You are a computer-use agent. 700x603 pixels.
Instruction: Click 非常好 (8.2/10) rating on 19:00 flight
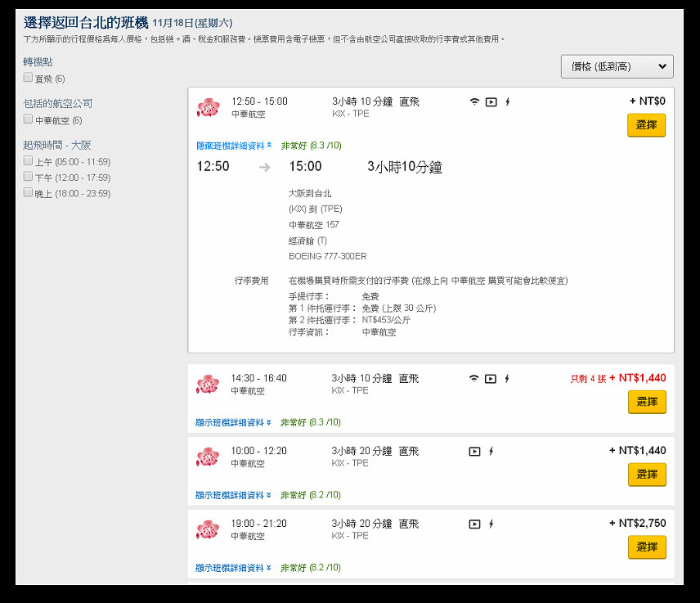pyautogui.click(x=310, y=568)
